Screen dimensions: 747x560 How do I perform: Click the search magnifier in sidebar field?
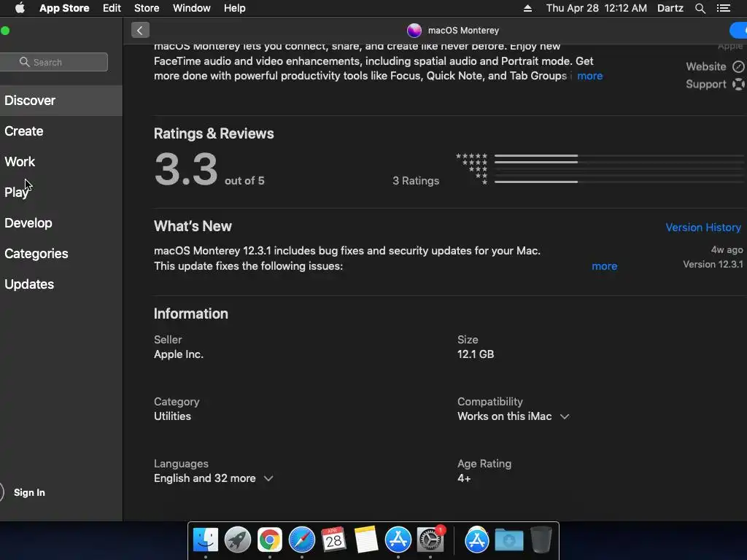pyautogui.click(x=24, y=62)
